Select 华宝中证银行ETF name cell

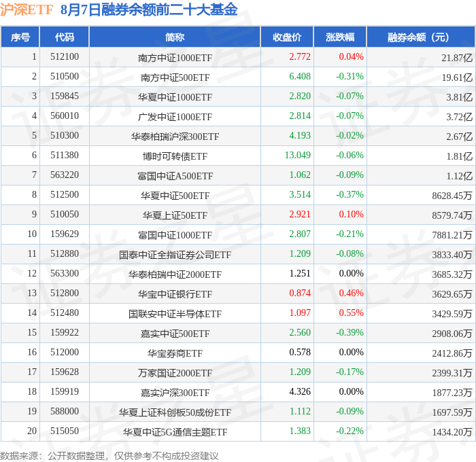click(175, 294)
